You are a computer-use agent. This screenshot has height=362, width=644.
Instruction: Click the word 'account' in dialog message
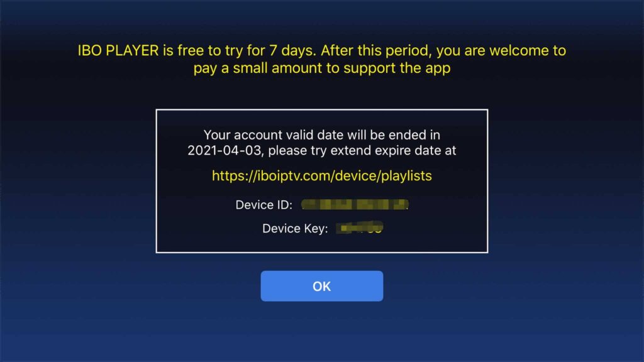click(x=258, y=135)
